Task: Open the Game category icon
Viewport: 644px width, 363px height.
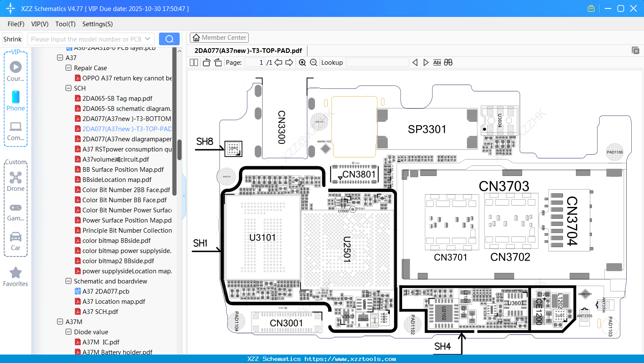Action: point(16,212)
